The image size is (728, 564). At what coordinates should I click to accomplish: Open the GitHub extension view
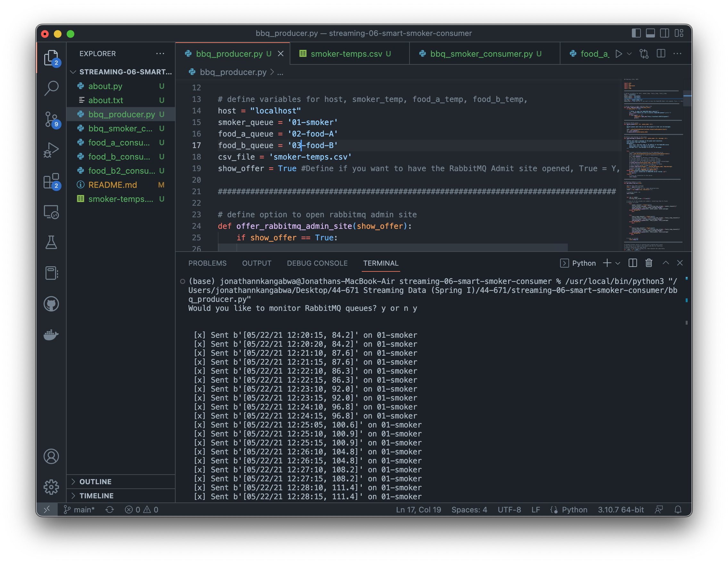(x=51, y=304)
